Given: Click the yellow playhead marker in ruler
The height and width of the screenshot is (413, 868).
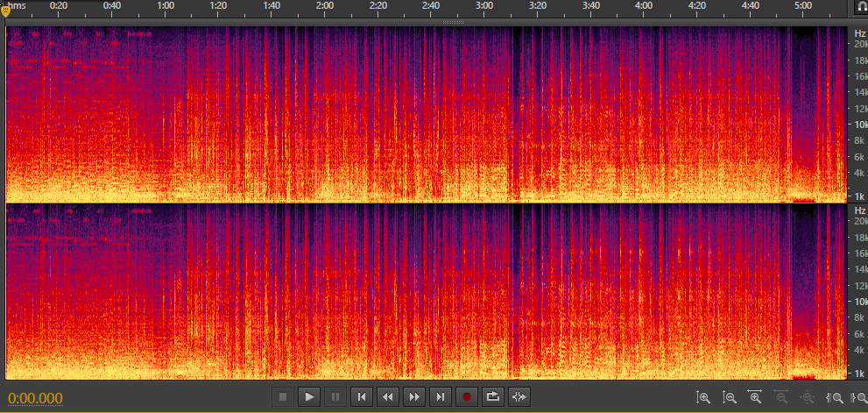Looking at the screenshot, I should 6,11.
